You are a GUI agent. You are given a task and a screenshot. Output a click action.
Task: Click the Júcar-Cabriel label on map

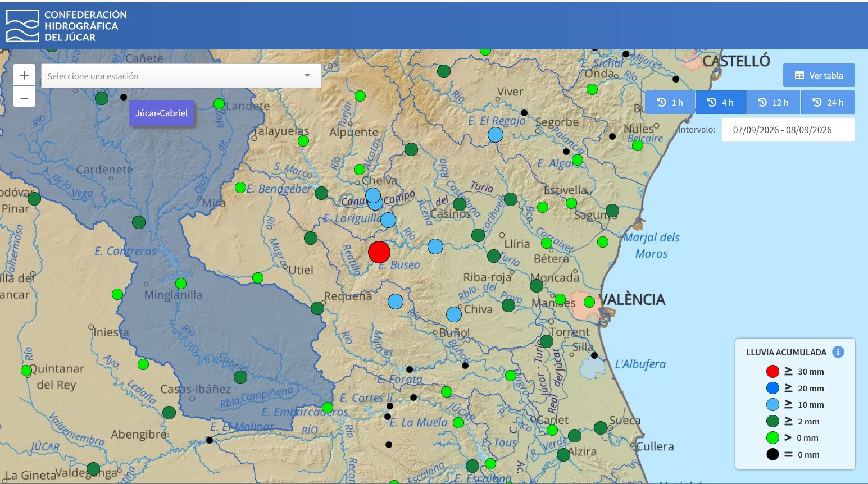point(162,113)
